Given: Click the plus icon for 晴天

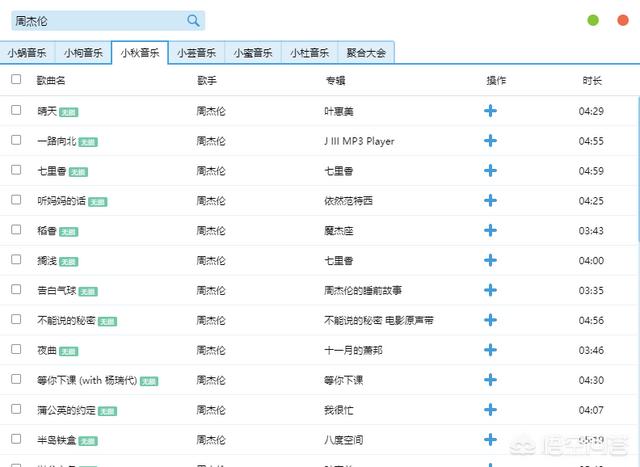Looking at the screenshot, I should [490, 111].
